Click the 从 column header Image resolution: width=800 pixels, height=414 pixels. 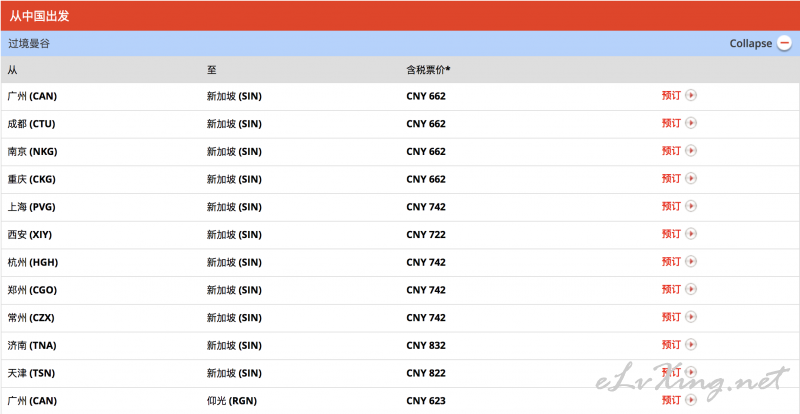12,70
